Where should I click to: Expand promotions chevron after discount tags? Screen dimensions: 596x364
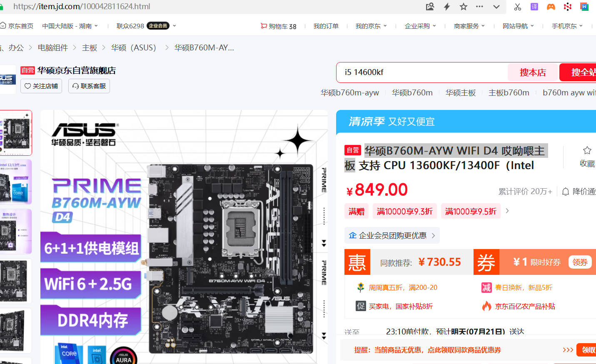click(x=507, y=211)
